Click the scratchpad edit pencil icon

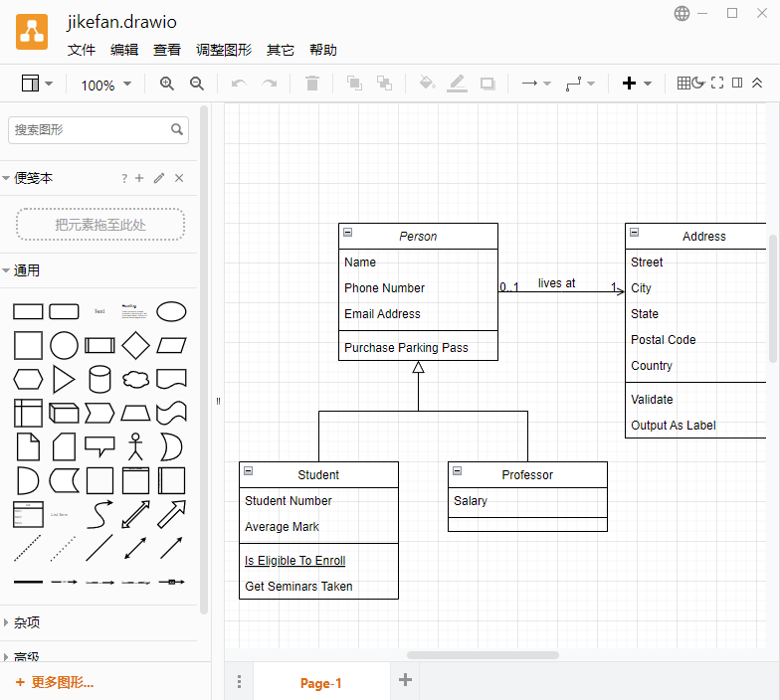coord(159,178)
